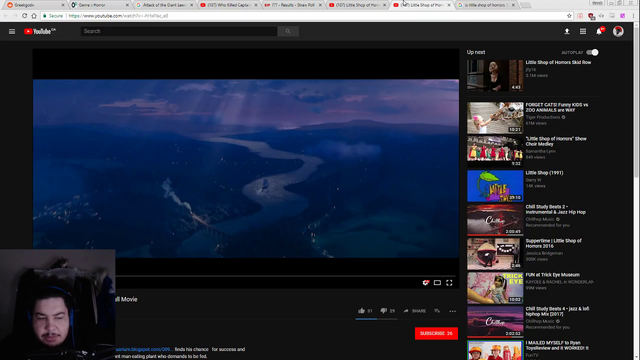Screen dimensions: 640x360
Task: Click the Share arrow icon
Action: 406,311
